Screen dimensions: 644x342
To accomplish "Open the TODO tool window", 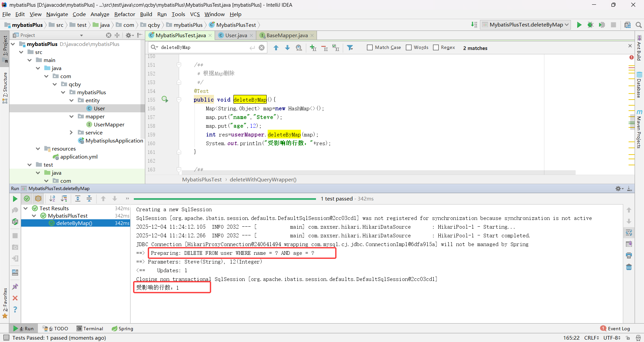I will point(55,329).
